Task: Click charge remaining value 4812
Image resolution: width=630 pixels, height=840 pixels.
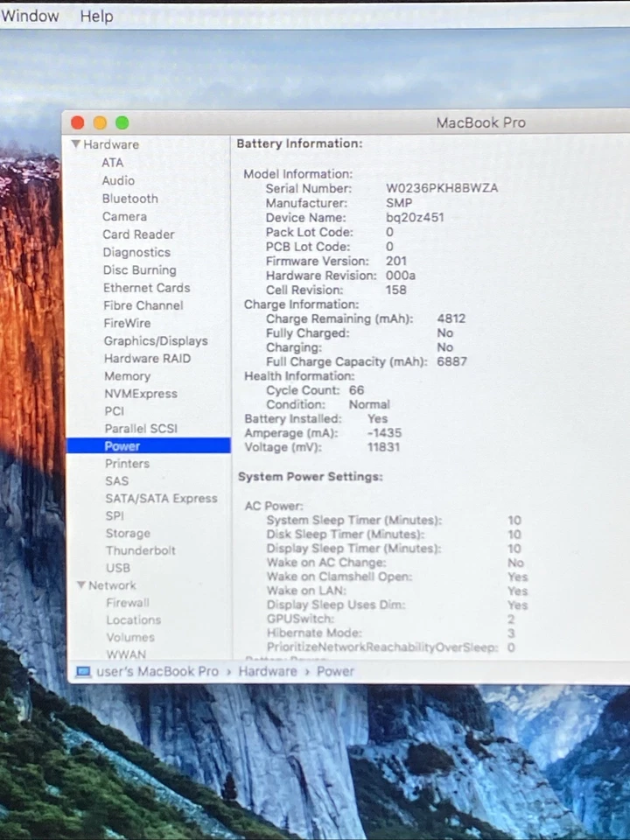Action: tap(451, 318)
